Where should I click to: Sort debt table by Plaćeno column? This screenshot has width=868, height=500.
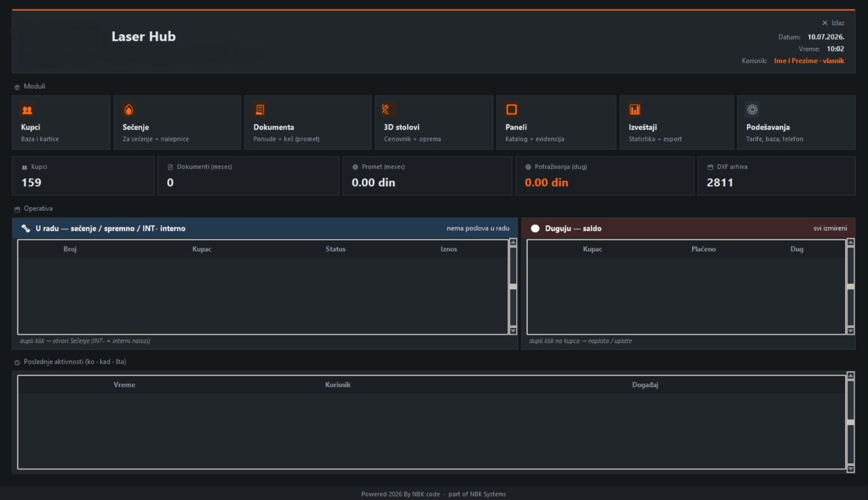(703, 249)
